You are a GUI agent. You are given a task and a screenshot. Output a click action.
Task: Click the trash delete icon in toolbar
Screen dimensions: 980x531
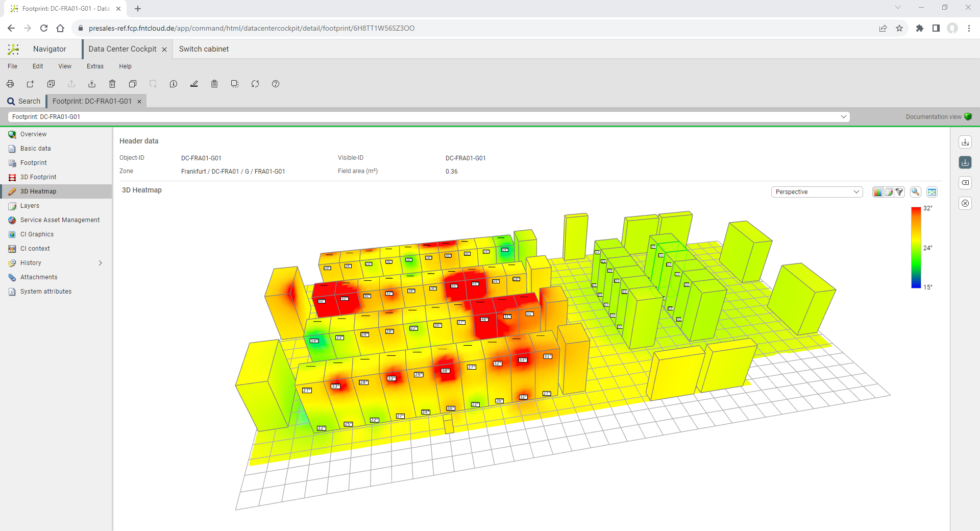[112, 84]
